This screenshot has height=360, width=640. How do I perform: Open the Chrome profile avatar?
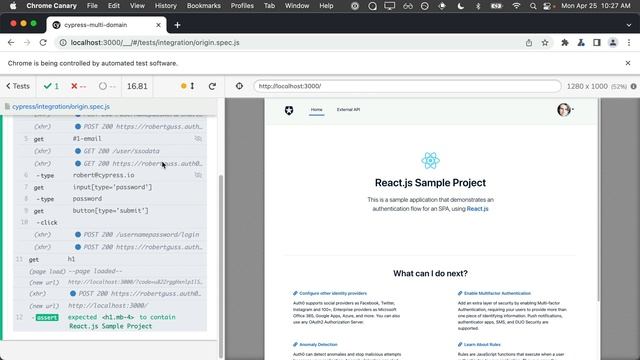[x=613, y=42]
